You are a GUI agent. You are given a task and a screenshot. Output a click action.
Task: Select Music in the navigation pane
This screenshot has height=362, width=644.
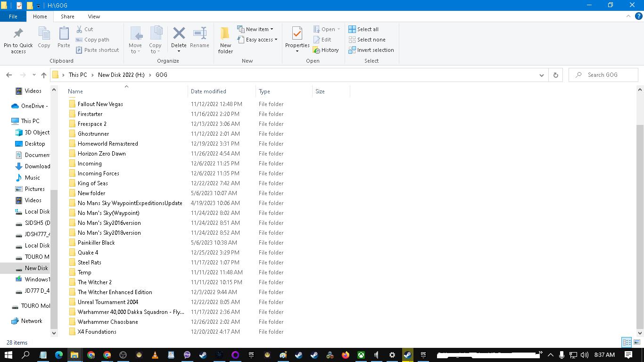pyautogui.click(x=28, y=178)
